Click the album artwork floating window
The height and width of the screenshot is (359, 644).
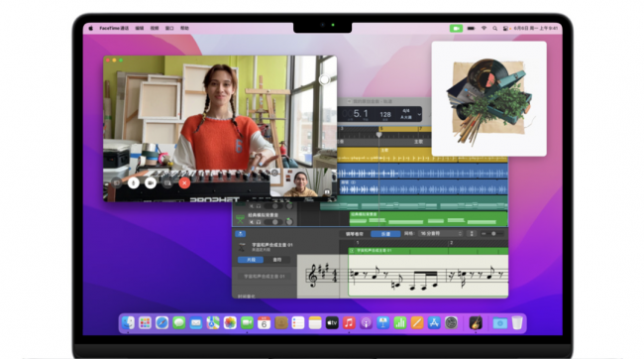(489, 99)
